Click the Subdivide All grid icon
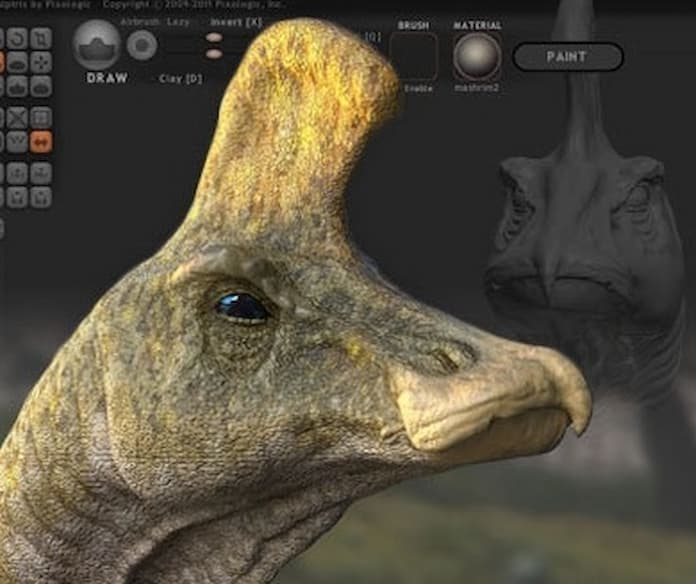This screenshot has width=696, height=584. pyautogui.click(x=41, y=118)
